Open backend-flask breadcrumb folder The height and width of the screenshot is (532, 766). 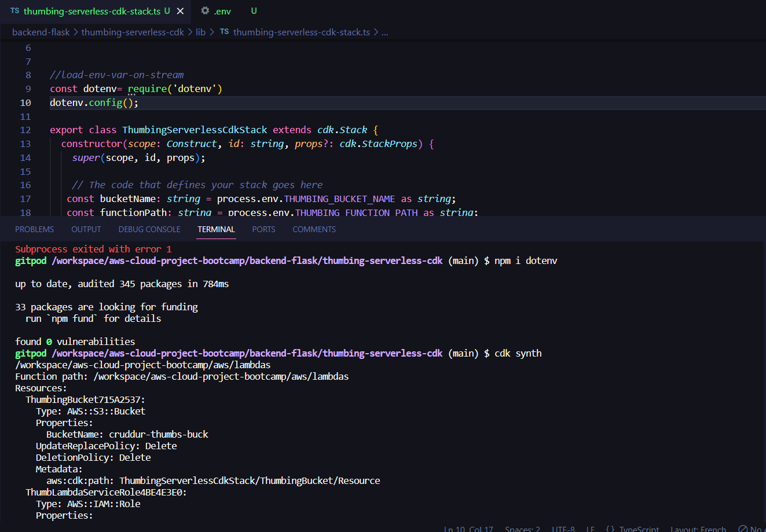(x=41, y=32)
